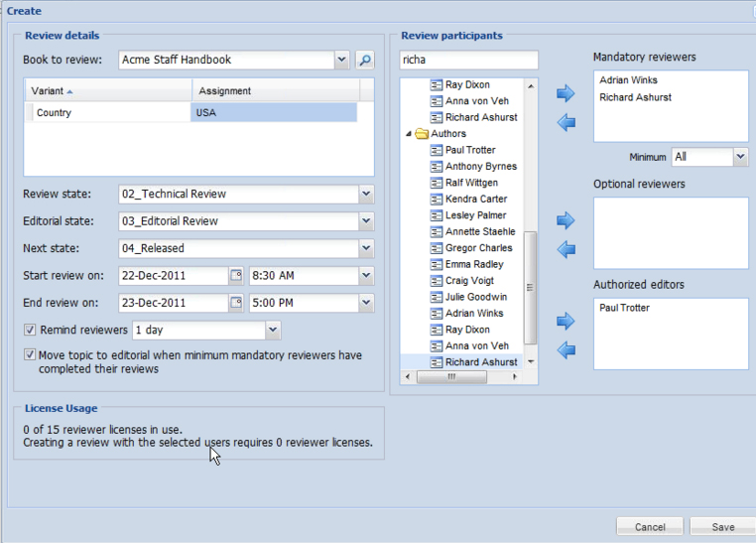Click the user icon beside Ralf Wittgen
This screenshot has width=756, height=543.
pyautogui.click(x=436, y=183)
